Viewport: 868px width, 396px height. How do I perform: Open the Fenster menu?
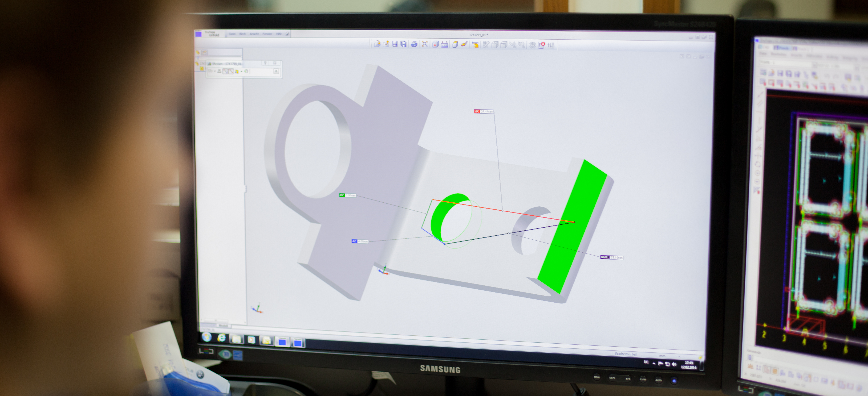267,34
